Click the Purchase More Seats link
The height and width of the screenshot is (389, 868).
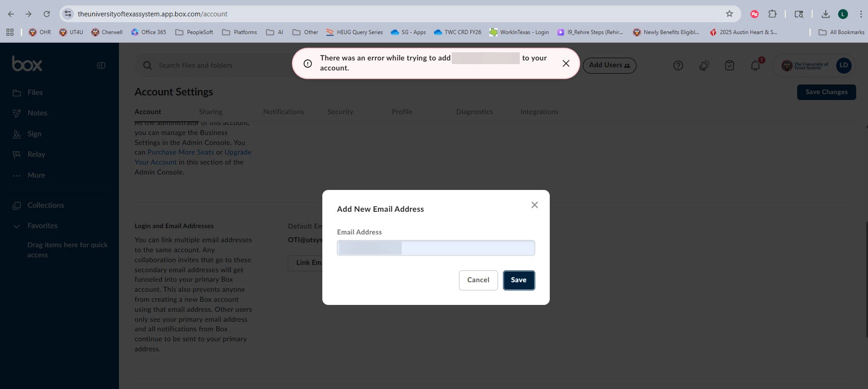[x=181, y=152]
